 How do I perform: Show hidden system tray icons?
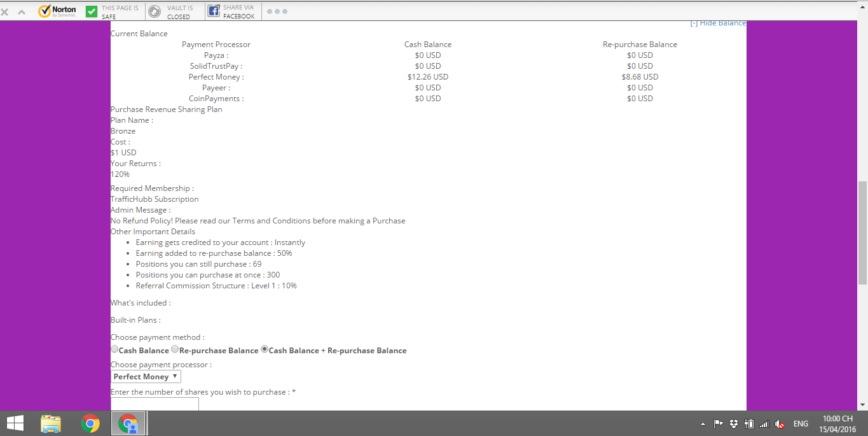(703, 424)
